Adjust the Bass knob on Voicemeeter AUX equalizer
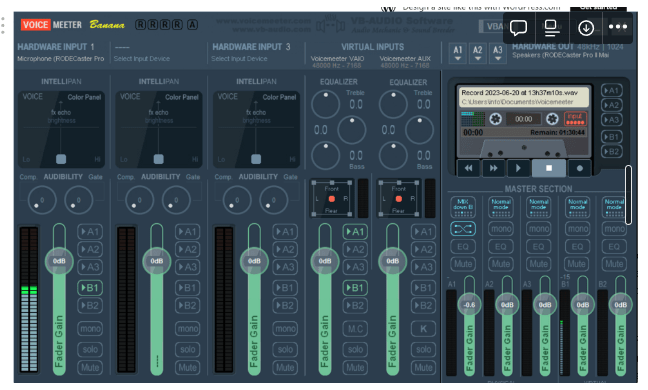The image size is (648, 390). point(393,155)
